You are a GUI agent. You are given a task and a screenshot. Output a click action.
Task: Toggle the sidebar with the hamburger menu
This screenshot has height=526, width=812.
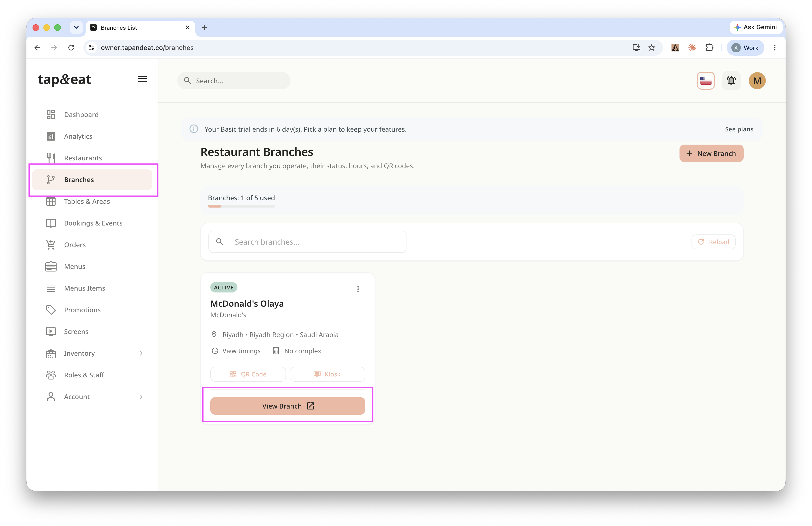click(x=142, y=79)
